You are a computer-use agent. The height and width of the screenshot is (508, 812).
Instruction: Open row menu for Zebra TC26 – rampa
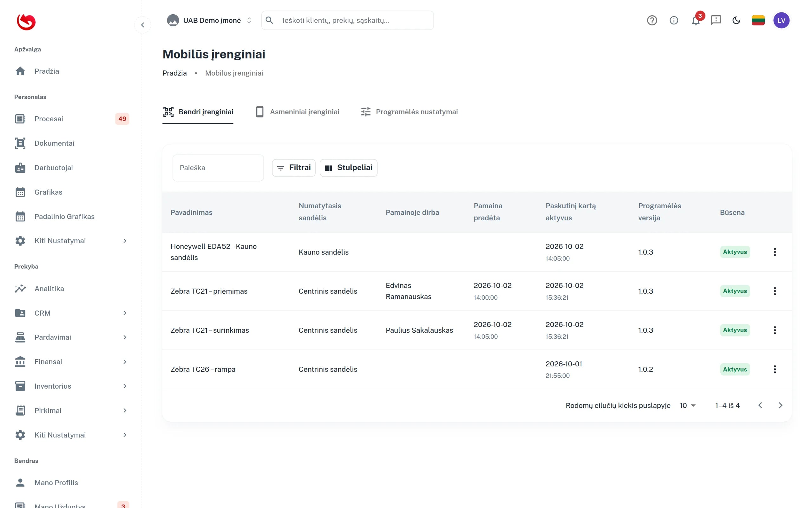coord(775,369)
